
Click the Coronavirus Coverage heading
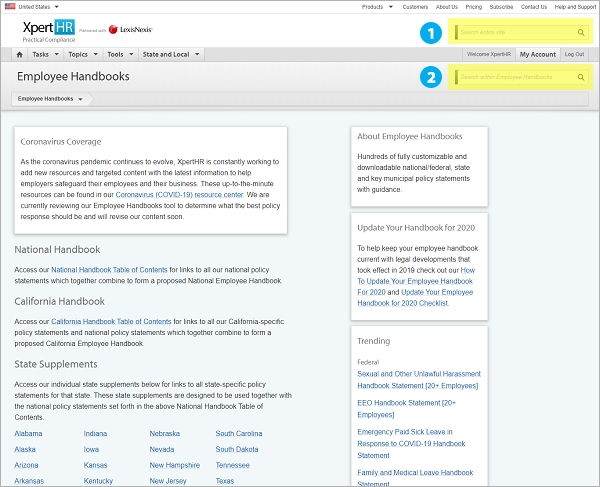click(x=61, y=142)
